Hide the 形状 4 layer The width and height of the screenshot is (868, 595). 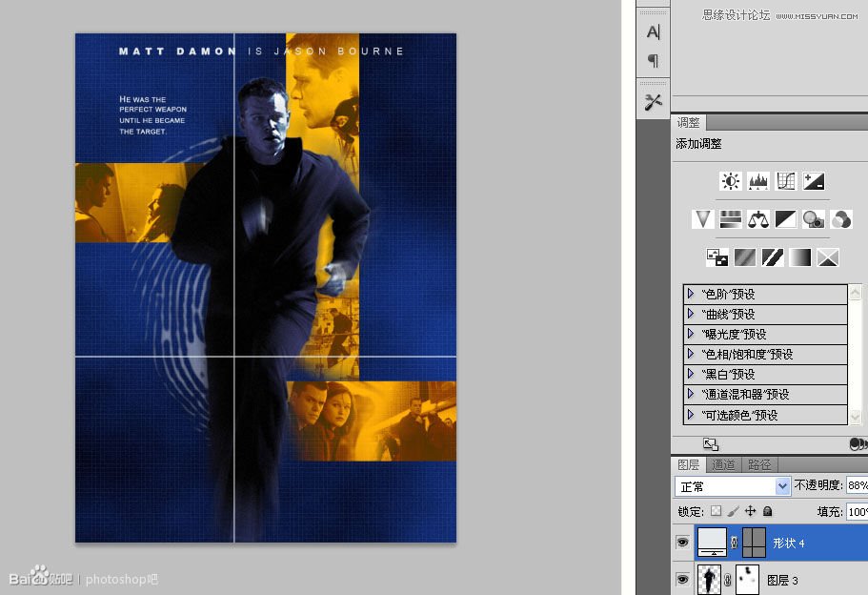[683, 542]
